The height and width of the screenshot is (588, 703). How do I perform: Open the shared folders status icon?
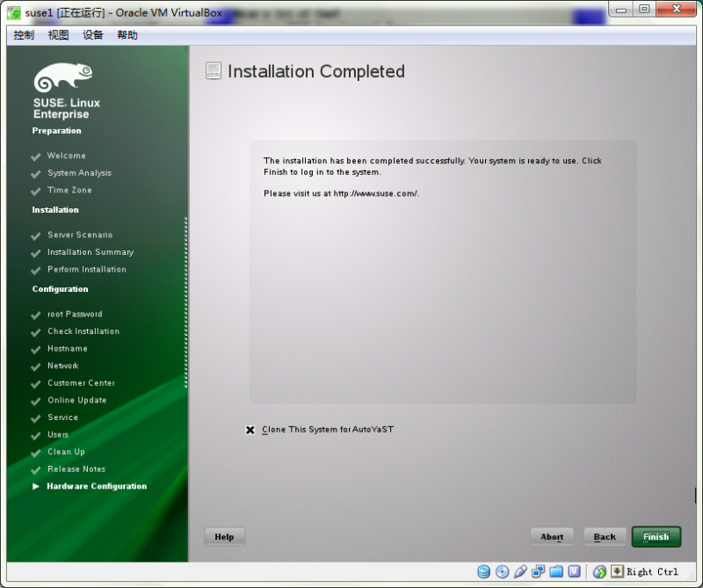(557, 571)
